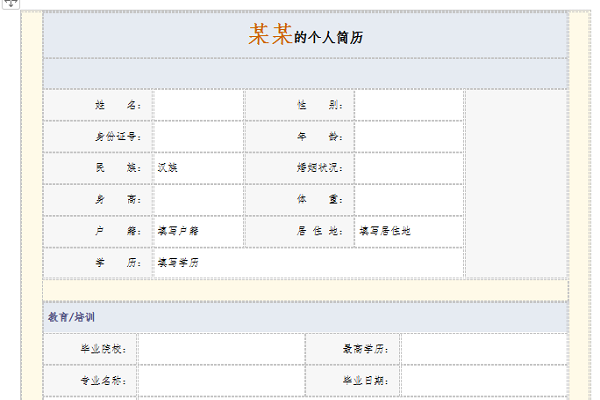Click the 教育/培训 section header
Screen dimensions: 600x400
[72, 317]
